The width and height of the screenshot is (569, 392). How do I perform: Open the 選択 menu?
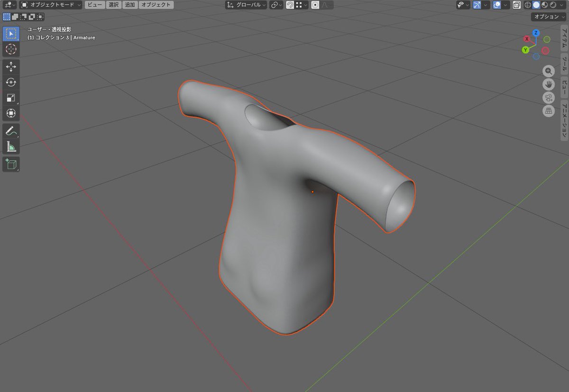(113, 5)
